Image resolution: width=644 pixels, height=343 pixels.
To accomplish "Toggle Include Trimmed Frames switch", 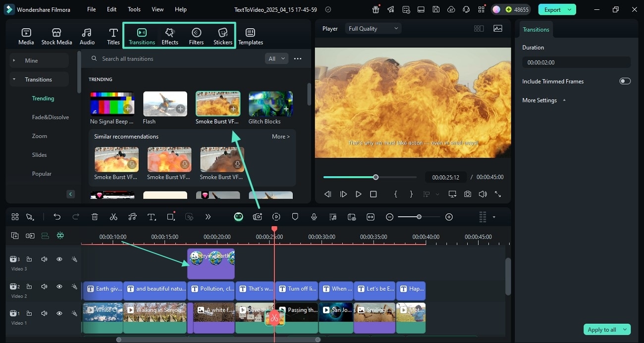I will (625, 81).
